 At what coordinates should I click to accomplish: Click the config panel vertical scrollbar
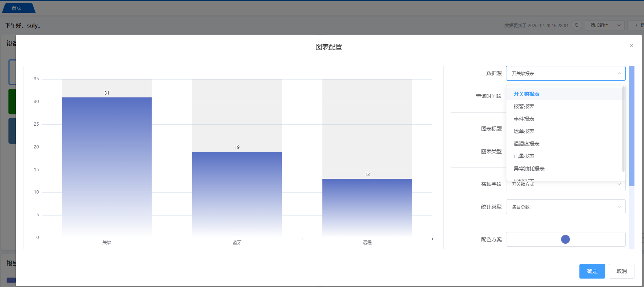632,126
